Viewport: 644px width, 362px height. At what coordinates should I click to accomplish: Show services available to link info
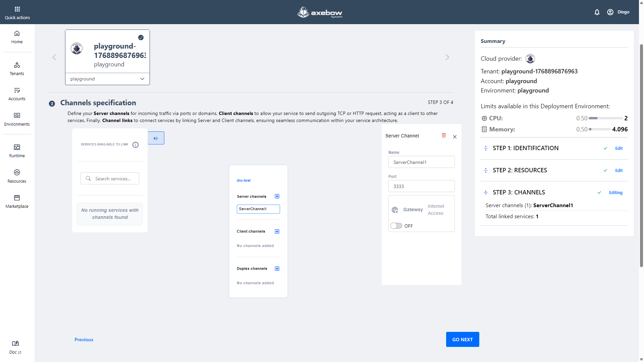coord(136,145)
